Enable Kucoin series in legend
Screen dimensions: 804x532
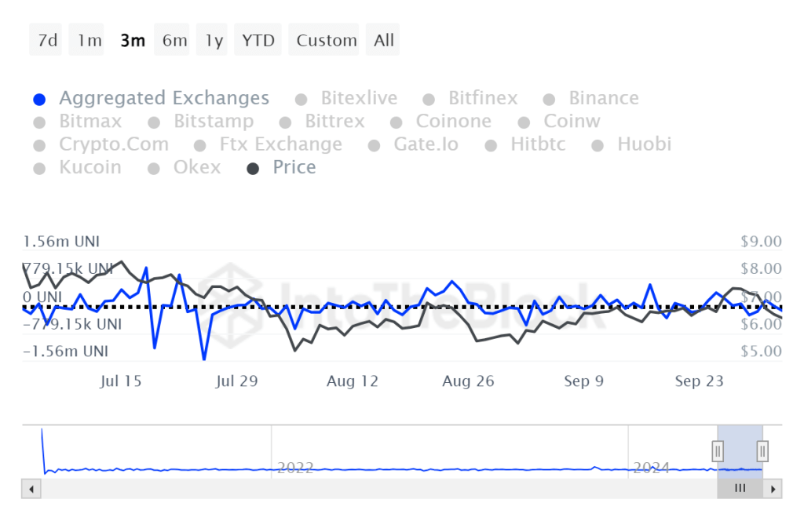click(x=78, y=167)
